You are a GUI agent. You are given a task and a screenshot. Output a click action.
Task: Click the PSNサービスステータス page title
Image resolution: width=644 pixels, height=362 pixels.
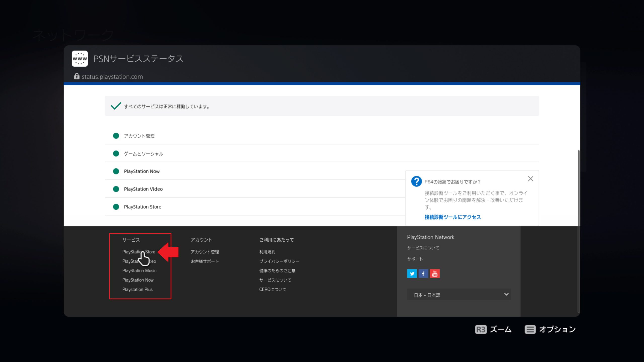click(x=138, y=59)
